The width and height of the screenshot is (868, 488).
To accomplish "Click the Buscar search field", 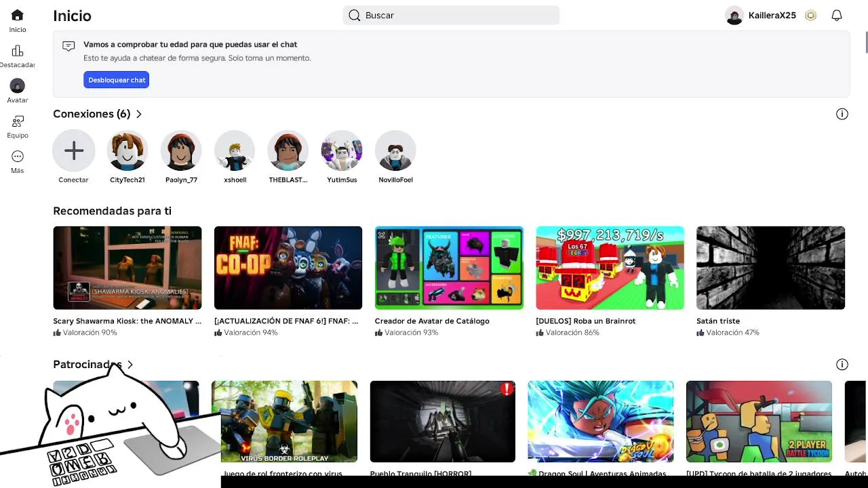I will coord(451,15).
